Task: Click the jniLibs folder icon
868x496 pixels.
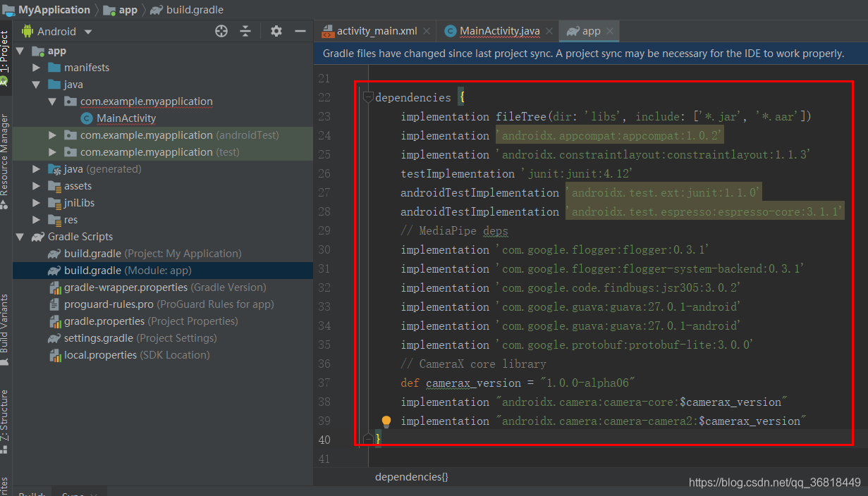Action: point(54,203)
